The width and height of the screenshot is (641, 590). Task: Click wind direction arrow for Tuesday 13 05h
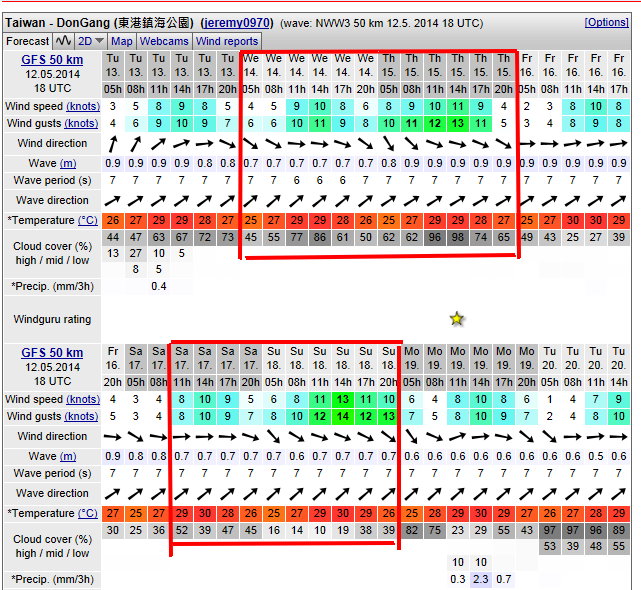[x=113, y=144]
